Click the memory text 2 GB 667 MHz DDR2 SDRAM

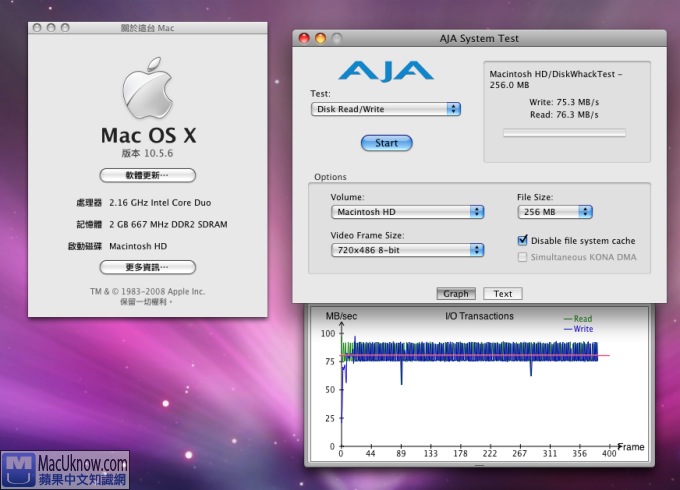(x=168, y=224)
